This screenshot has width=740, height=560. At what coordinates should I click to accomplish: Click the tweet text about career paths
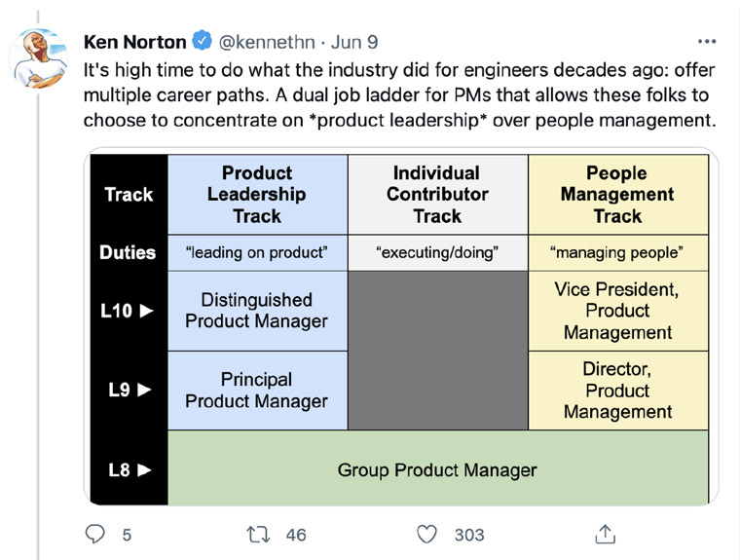point(400,94)
